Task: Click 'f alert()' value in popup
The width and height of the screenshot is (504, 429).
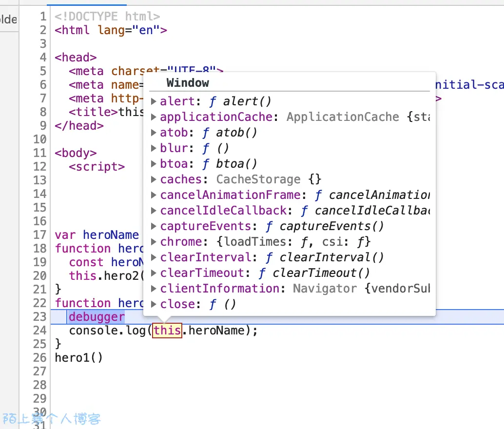Action: (x=240, y=101)
